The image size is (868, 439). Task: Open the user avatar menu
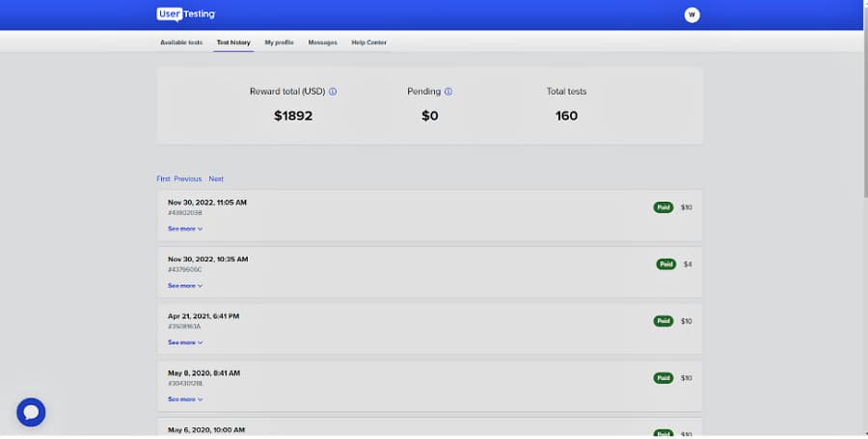[x=692, y=14]
